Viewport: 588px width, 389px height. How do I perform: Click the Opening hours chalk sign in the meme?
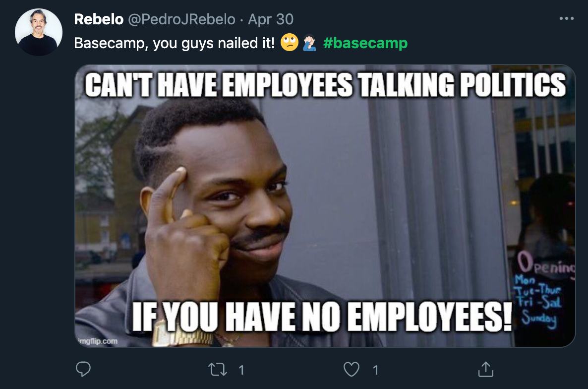pyautogui.click(x=544, y=289)
